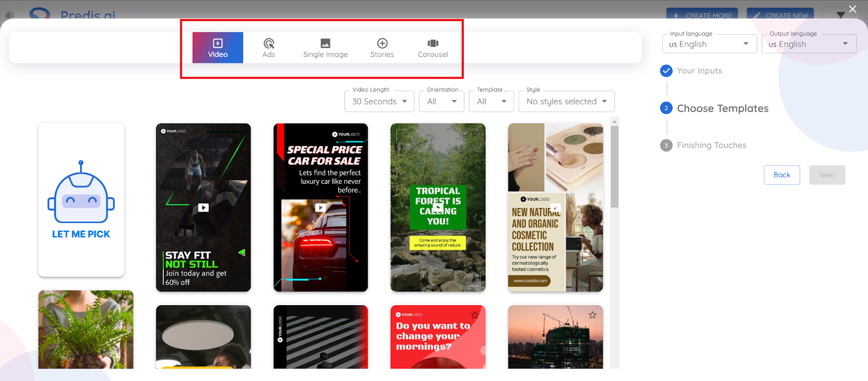Click the Next button
868x381 pixels.
(827, 175)
